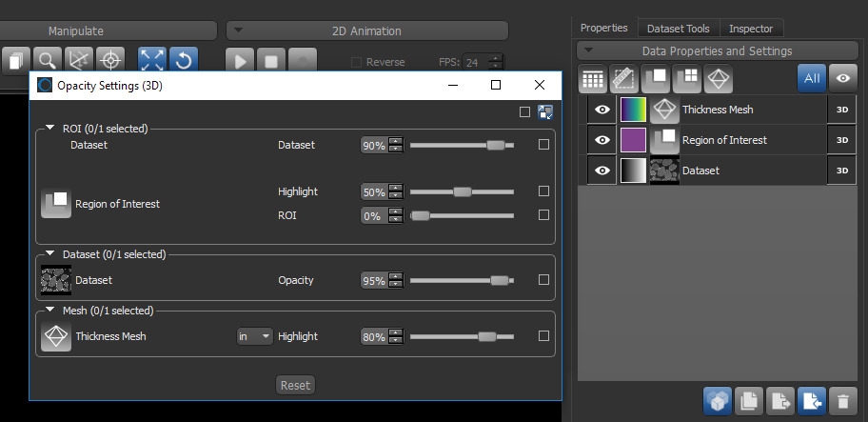Filter list by grid dataset icon
Screen dimensions: 868x422
point(593,79)
